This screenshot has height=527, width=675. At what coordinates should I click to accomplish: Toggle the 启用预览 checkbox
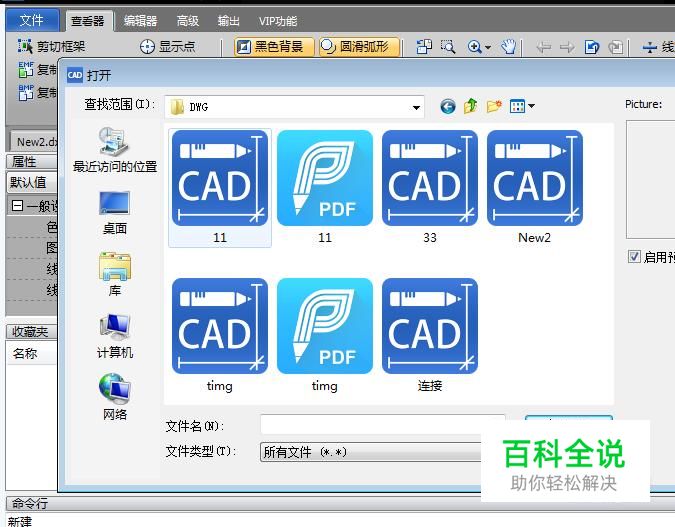point(634,257)
